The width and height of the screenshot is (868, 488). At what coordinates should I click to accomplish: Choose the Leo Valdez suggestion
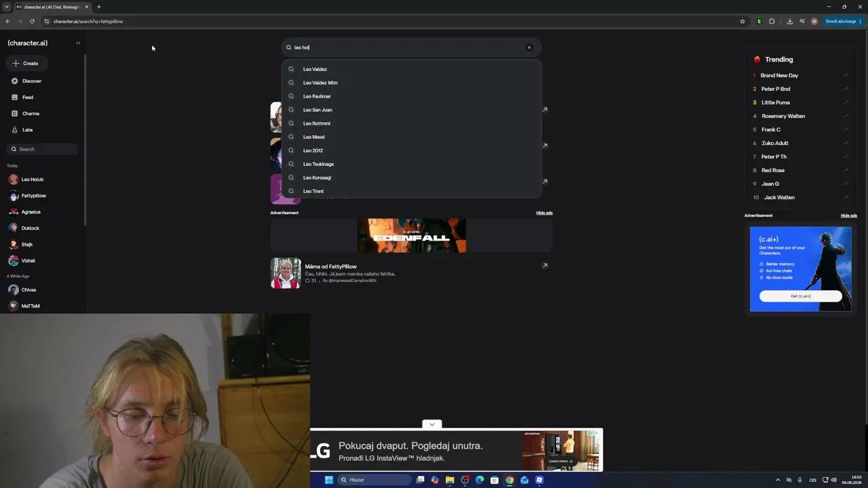[412, 69]
